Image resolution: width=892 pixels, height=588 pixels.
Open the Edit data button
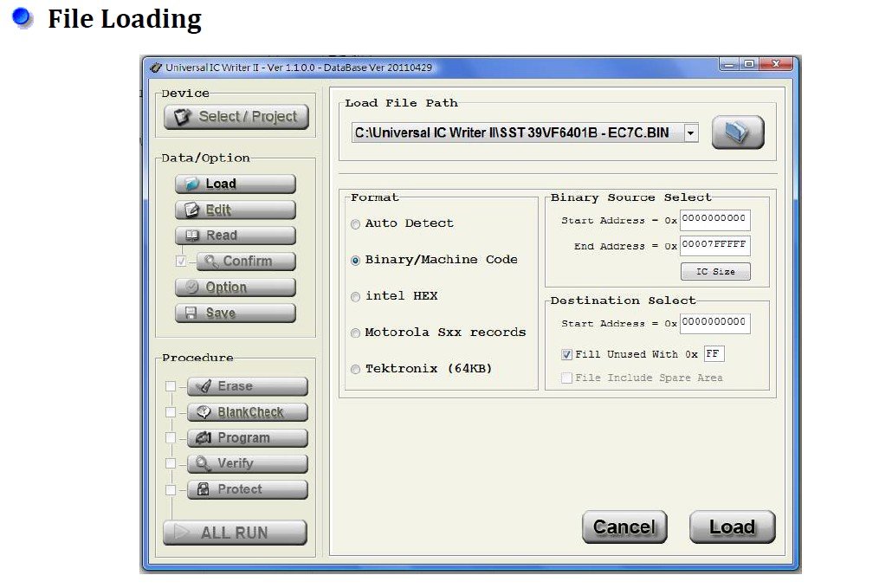pos(236,210)
